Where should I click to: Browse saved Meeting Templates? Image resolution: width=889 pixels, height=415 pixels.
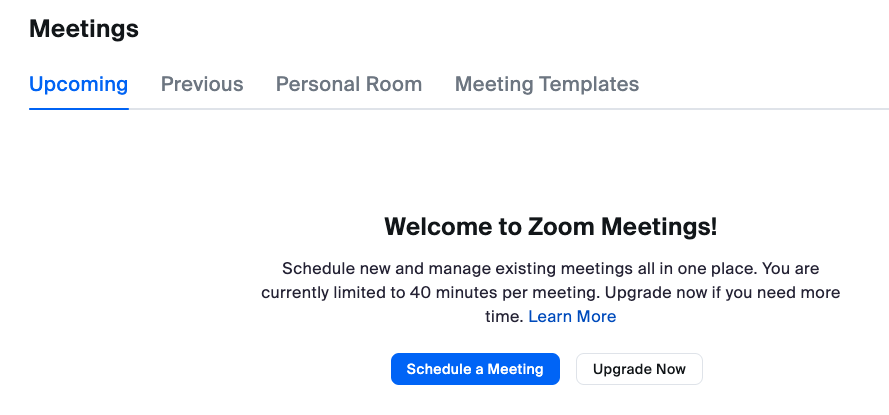pyautogui.click(x=546, y=84)
